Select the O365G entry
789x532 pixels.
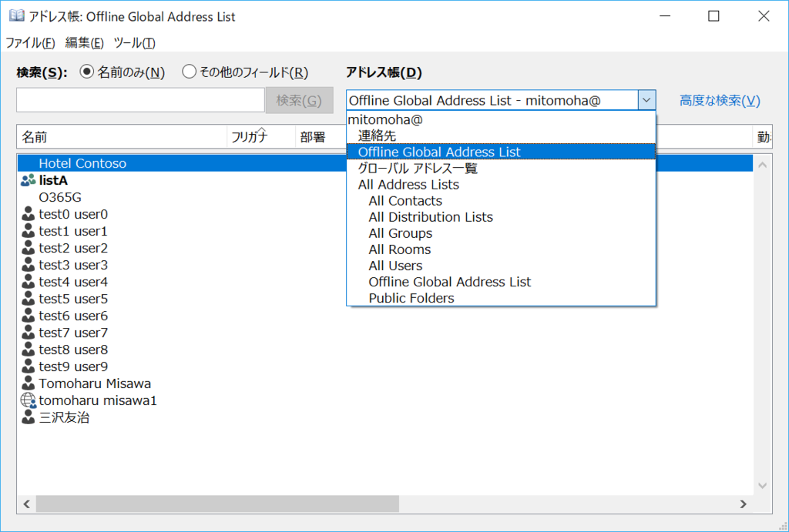pos(60,197)
